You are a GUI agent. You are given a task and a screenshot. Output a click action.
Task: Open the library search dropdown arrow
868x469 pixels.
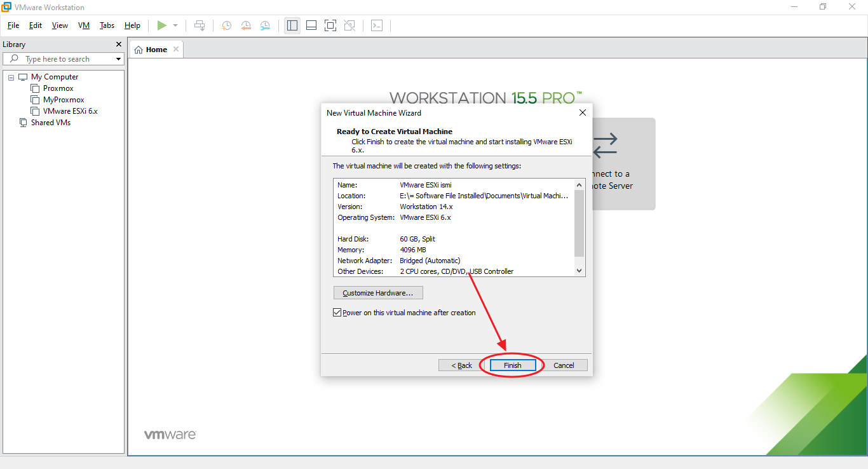[118, 58]
